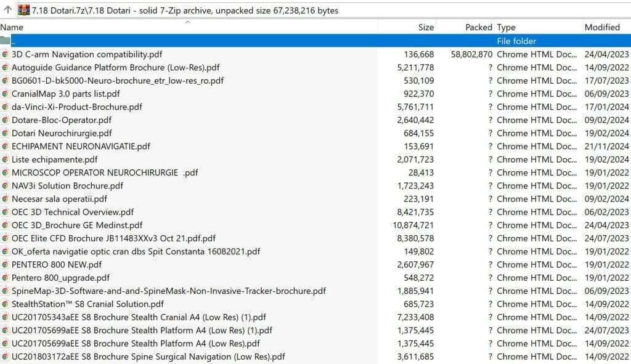Select UC201803172aEE S8 Brochure Spine Surgical Navigation

pos(148,357)
